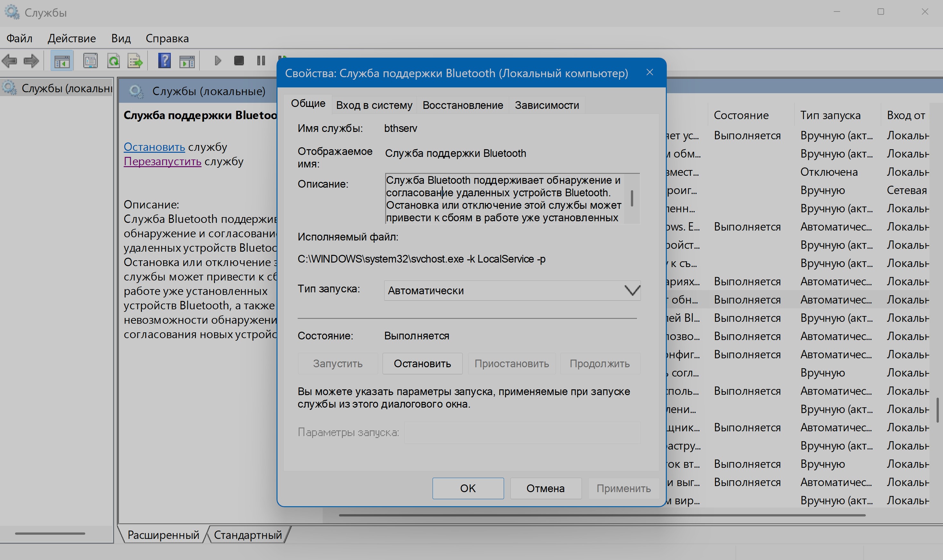This screenshot has height=560, width=943.
Task: Select Службы (локальные) in the tree
Action: 66,88
